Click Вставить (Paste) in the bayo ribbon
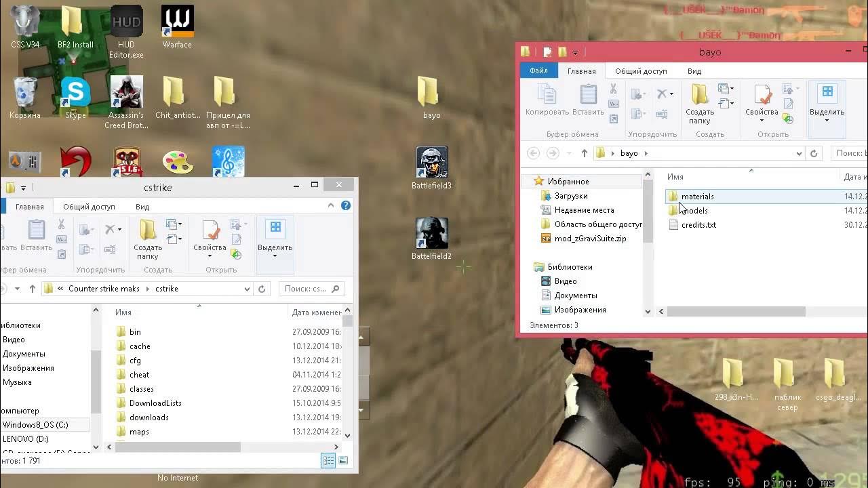 (588, 100)
